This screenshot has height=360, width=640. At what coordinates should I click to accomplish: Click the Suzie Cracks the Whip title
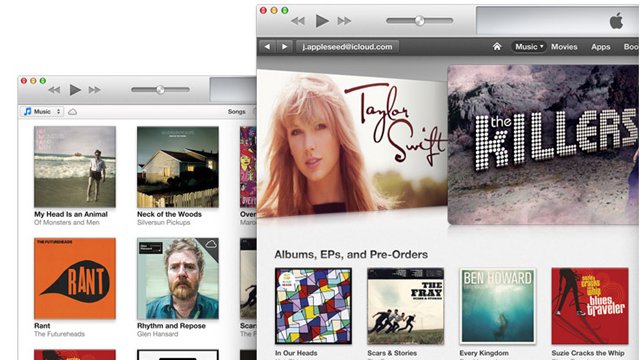point(588,353)
